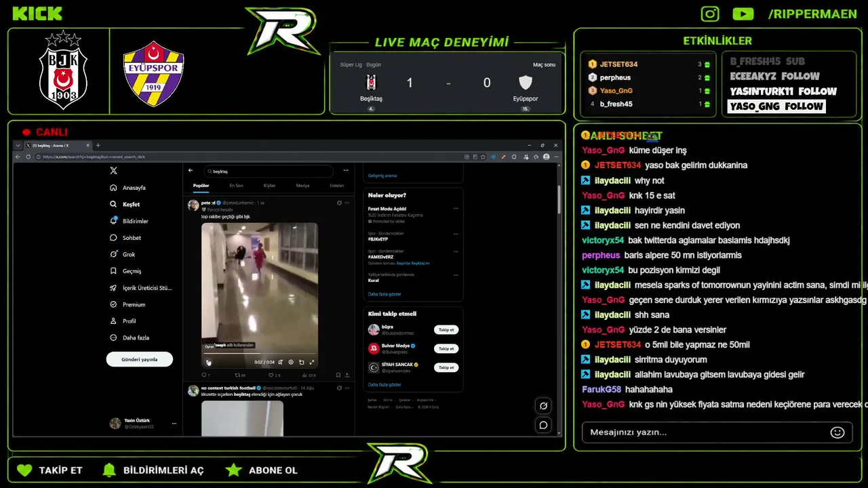Image resolution: width=868 pixels, height=488 pixels.
Task: Click Daha fazla göster under trends
Action: click(384, 294)
